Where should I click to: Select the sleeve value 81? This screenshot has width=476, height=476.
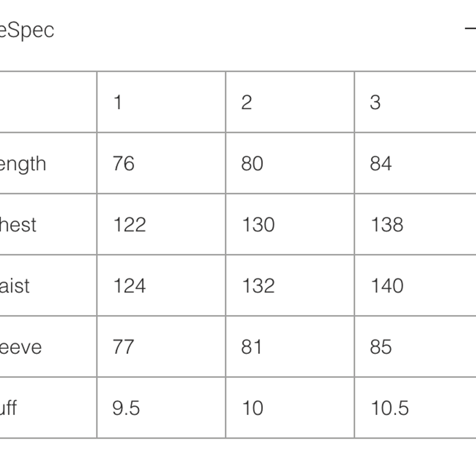click(x=251, y=347)
